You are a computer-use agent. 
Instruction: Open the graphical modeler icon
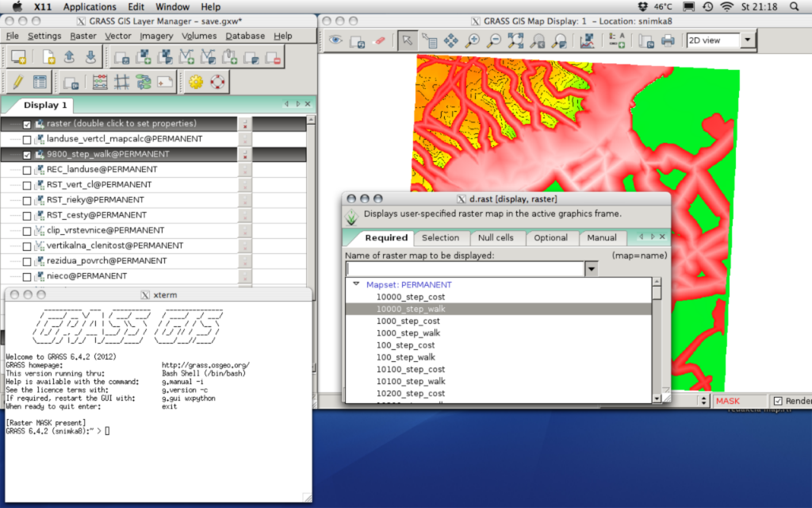click(144, 82)
